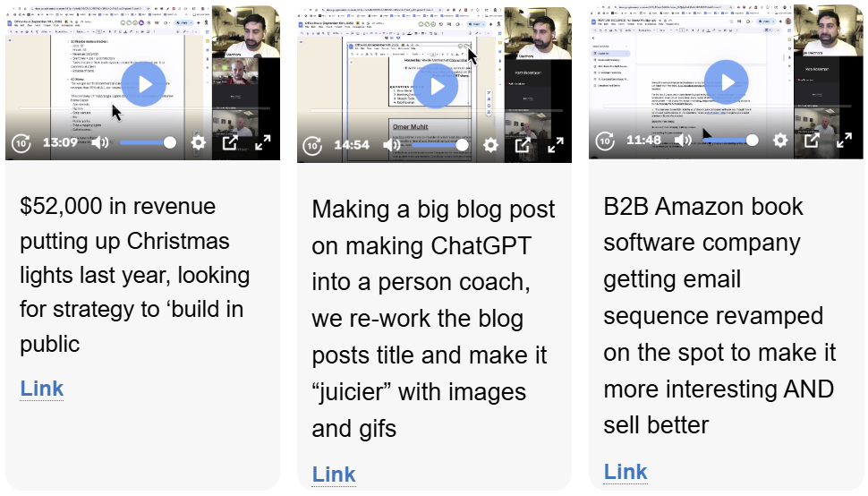
Task: Open settings gear on Amazon book video
Action: 780,141
